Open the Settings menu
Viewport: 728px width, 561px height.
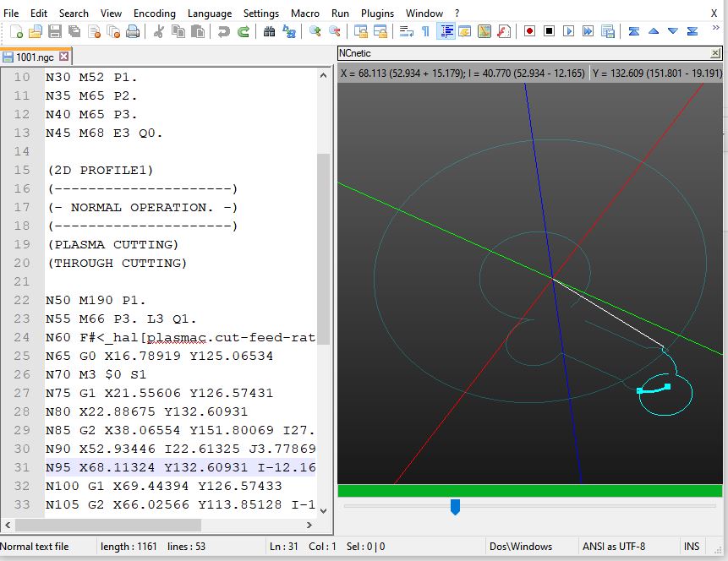pyautogui.click(x=261, y=13)
